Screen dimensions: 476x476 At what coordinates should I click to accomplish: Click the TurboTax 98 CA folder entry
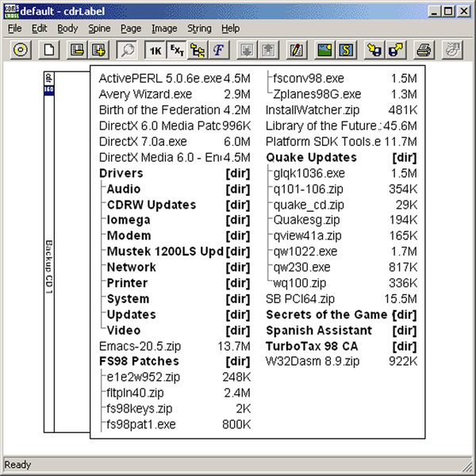click(341, 347)
